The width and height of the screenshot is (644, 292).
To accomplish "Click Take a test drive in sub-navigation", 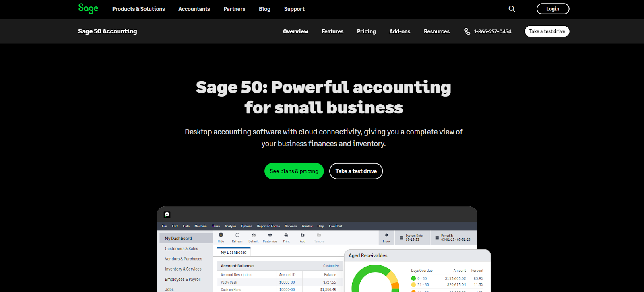I will tap(547, 31).
